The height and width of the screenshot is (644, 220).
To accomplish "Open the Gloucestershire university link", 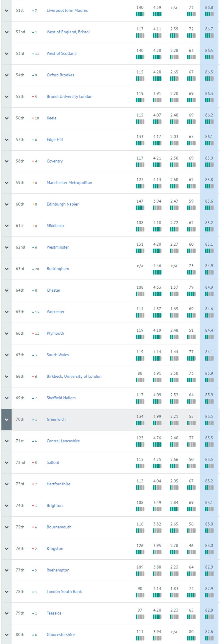I will coord(61,635).
